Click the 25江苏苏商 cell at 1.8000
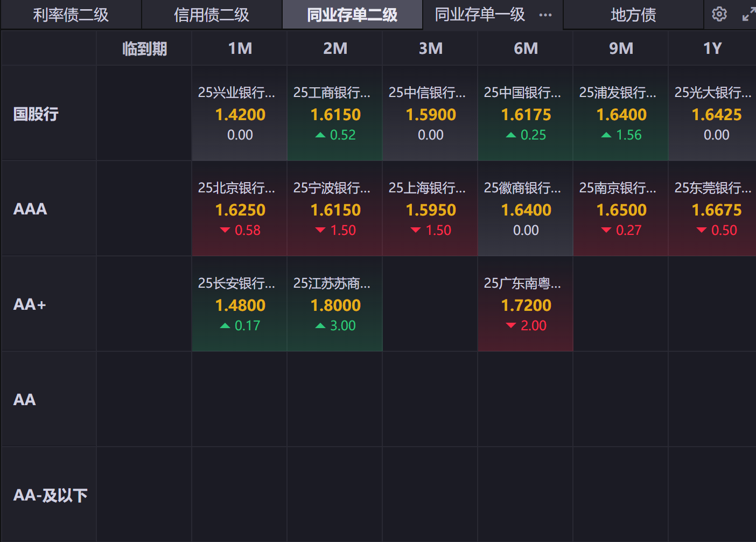The height and width of the screenshot is (542, 756). pyautogui.click(x=335, y=304)
